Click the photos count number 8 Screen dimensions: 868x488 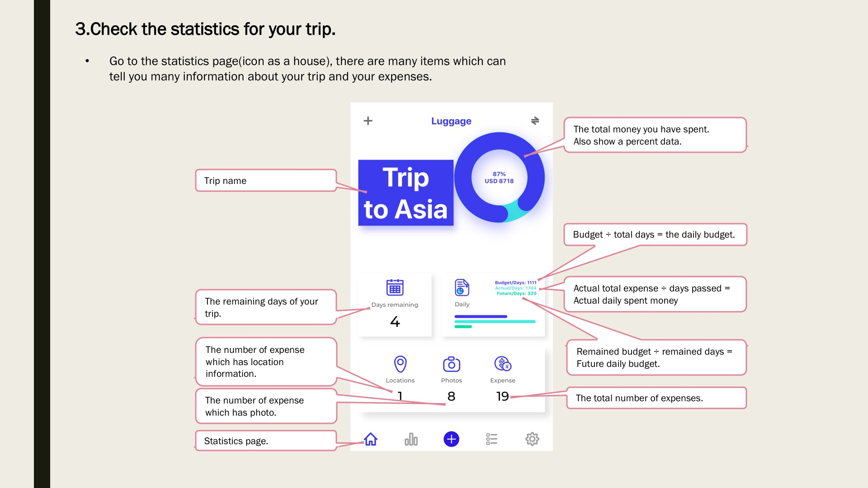point(451,396)
